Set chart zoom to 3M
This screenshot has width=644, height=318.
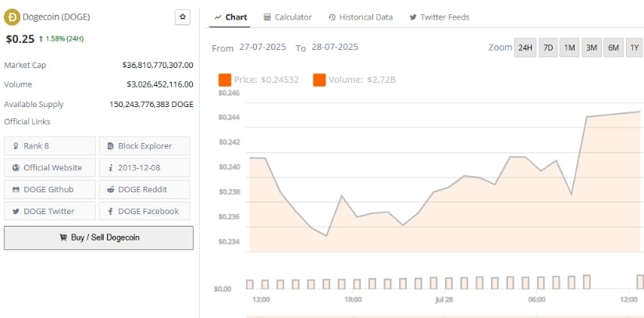(x=592, y=48)
